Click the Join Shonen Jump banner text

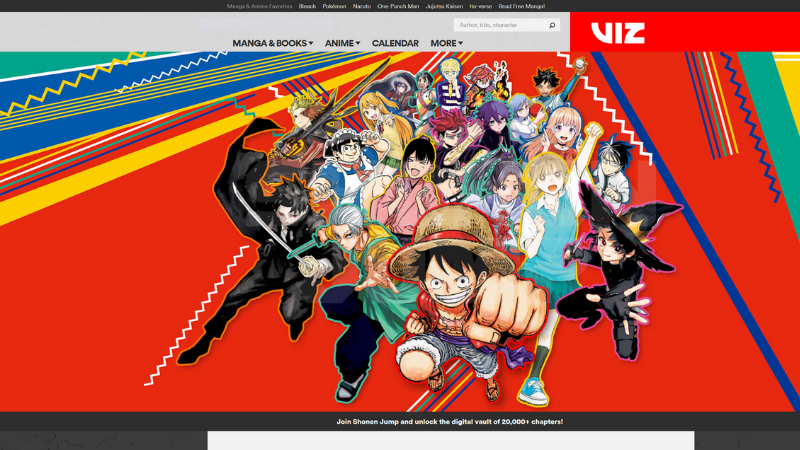pos(449,421)
